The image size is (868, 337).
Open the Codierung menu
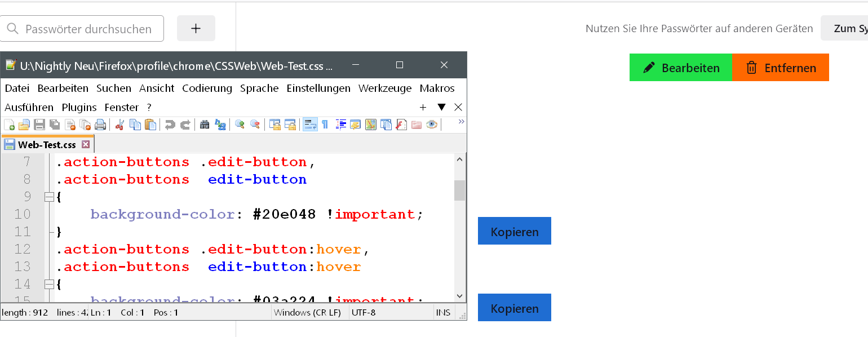207,88
